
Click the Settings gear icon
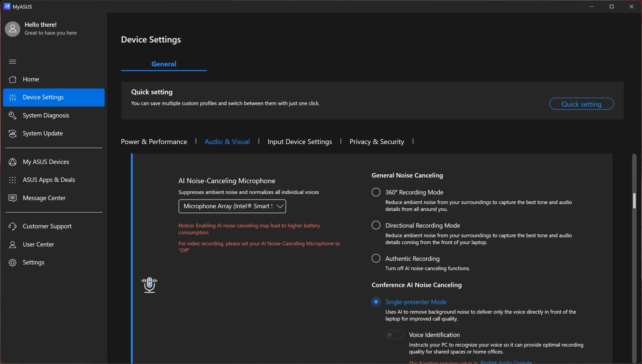click(12, 262)
